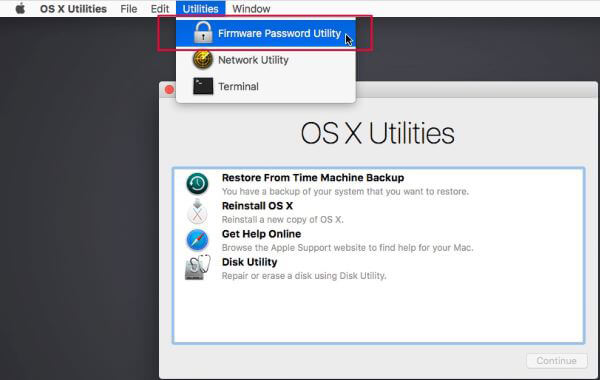Open the Edit menu
The image size is (600, 380).
[x=160, y=8]
